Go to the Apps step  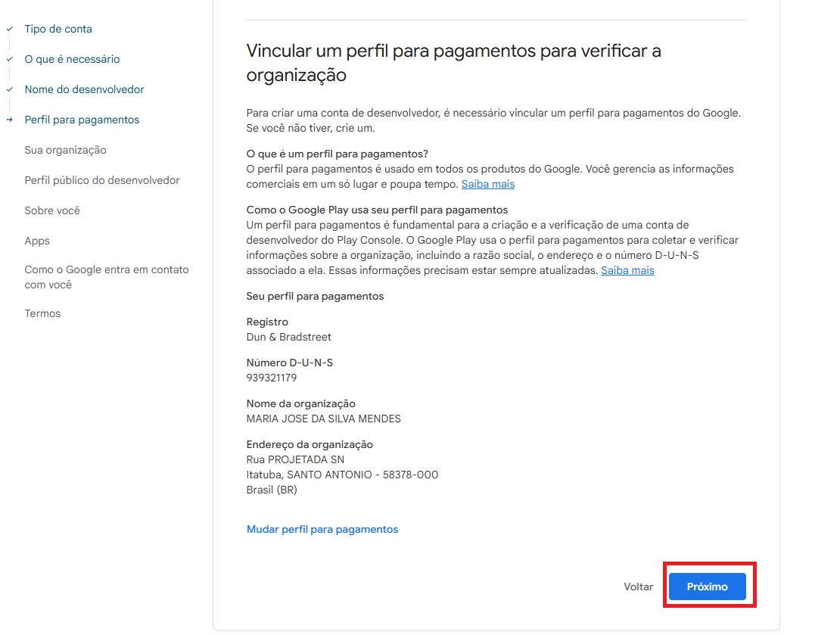37,241
